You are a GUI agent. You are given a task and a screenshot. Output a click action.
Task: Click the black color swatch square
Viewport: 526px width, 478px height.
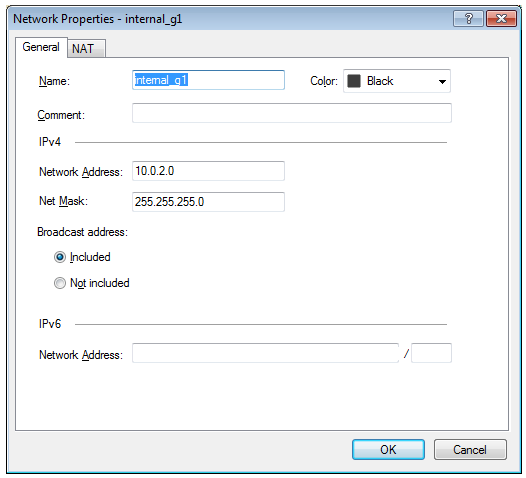click(354, 81)
